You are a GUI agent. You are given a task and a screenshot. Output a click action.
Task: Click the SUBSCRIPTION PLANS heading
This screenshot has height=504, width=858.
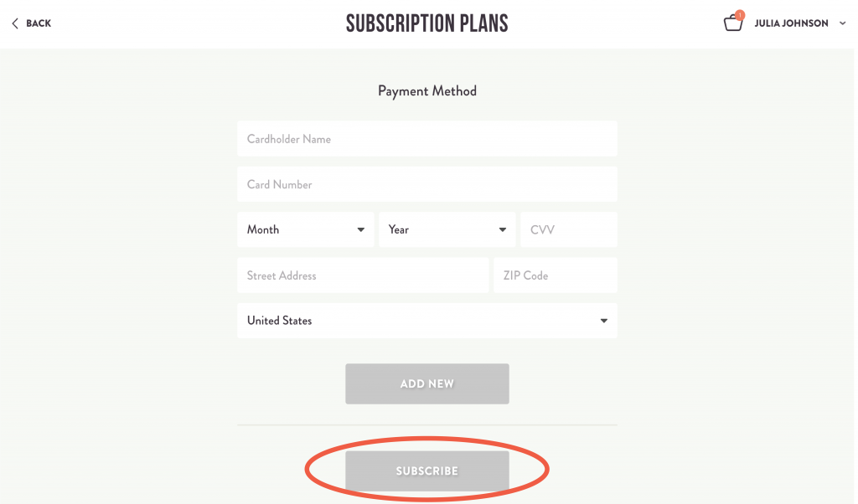click(426, 23)
